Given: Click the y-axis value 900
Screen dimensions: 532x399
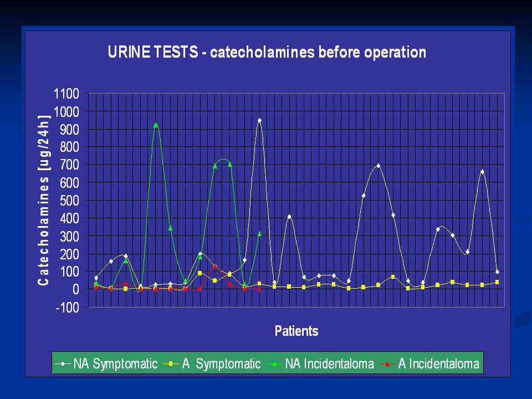Looking at the screenshot, I should (x=70, y=130).
